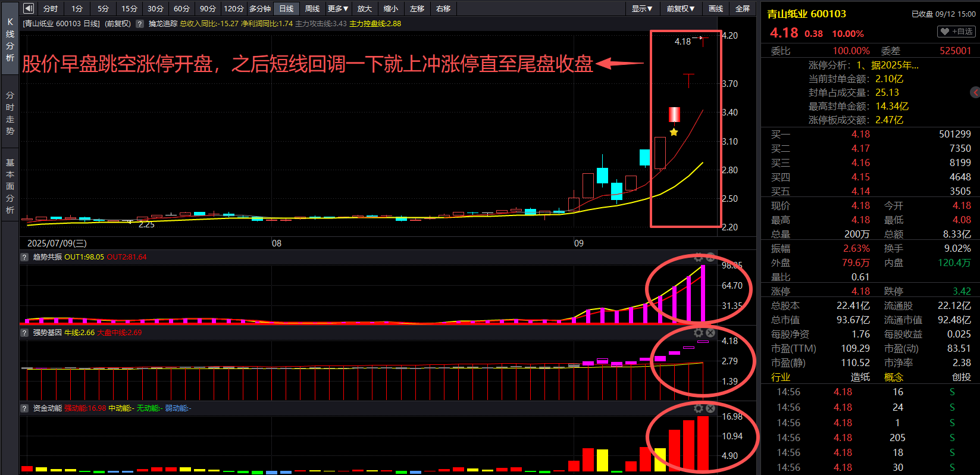Image resolution: width=980 pixels, height=475 pixels.
Task: Switch to 60分 chart period
Action: pyautogui.click(x=181, y=8)
